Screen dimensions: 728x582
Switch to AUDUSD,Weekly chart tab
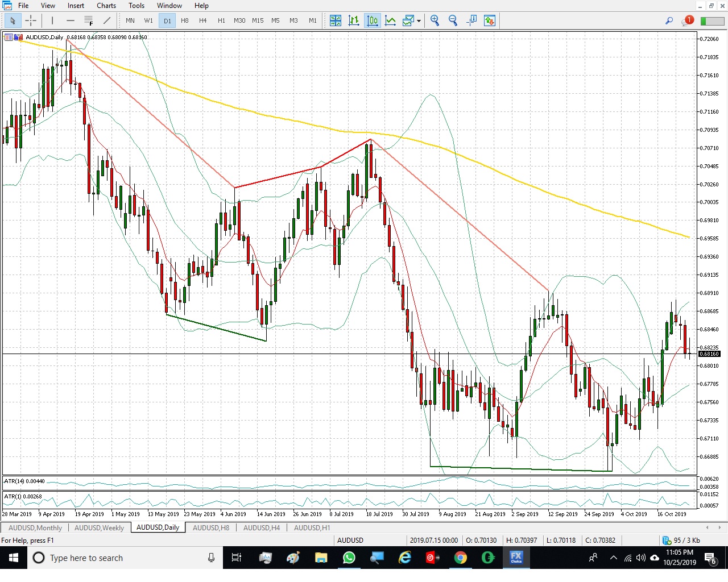click(99, 527)
